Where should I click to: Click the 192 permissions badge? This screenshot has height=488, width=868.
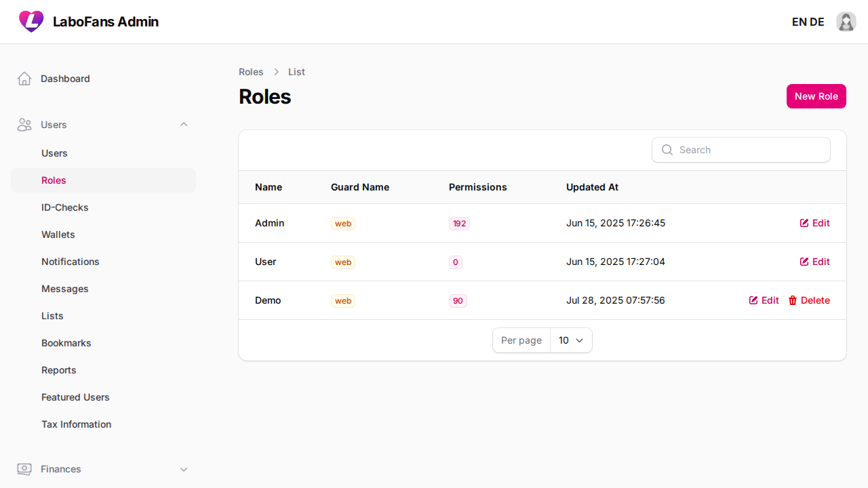tap(459, 224)
